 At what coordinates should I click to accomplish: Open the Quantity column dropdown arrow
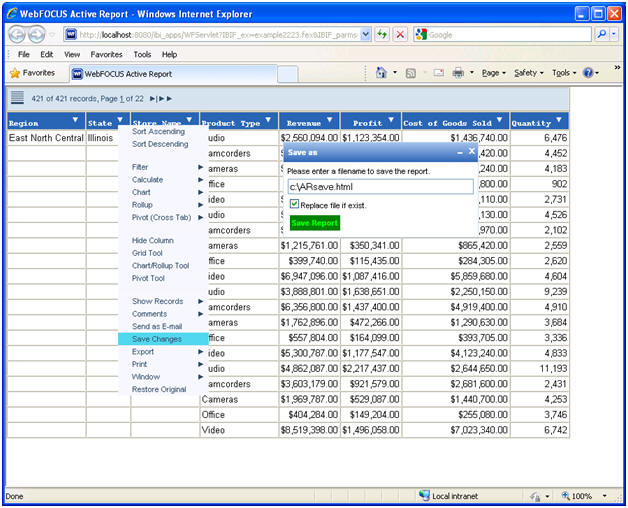pyautogui.click(x=559, y=120)
